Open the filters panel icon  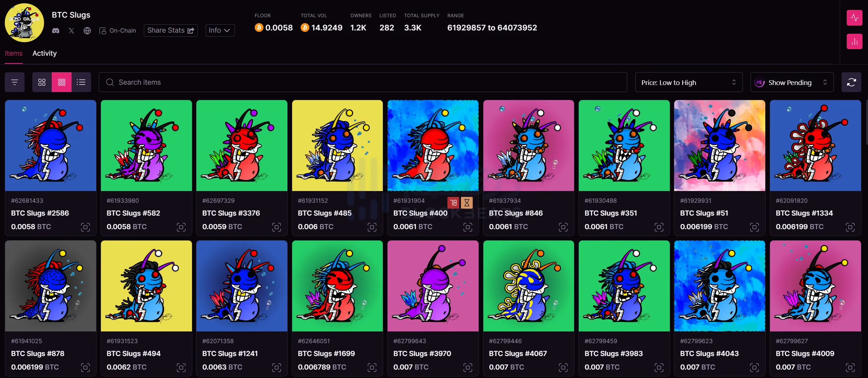tap(15, 82)
